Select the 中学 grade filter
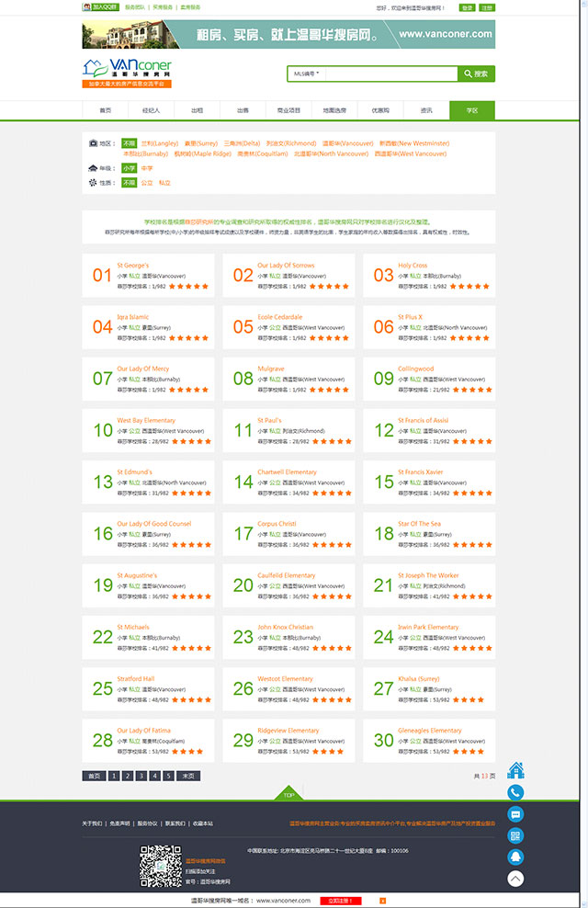 pyautogui.click(x=147, y=168)
